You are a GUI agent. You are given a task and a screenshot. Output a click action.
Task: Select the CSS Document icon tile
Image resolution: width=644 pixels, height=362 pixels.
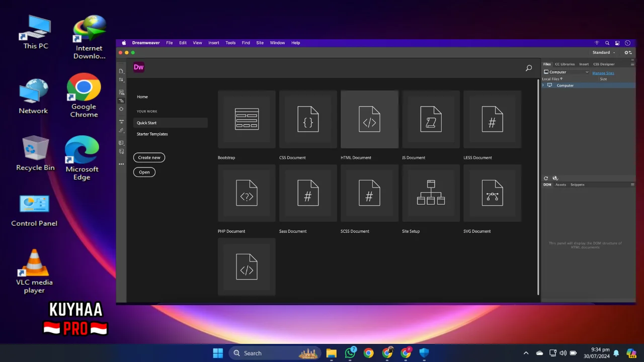coord(308,120)
